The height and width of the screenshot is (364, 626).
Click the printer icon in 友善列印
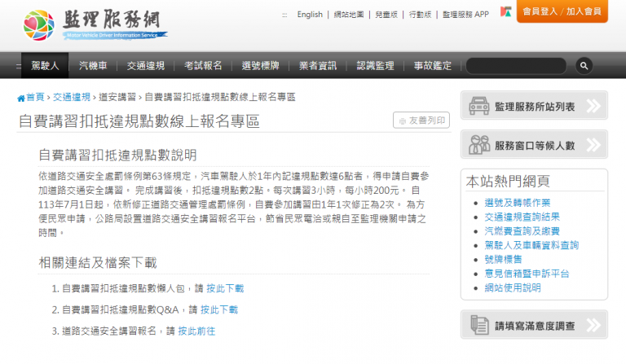click(x=403, y=121)
